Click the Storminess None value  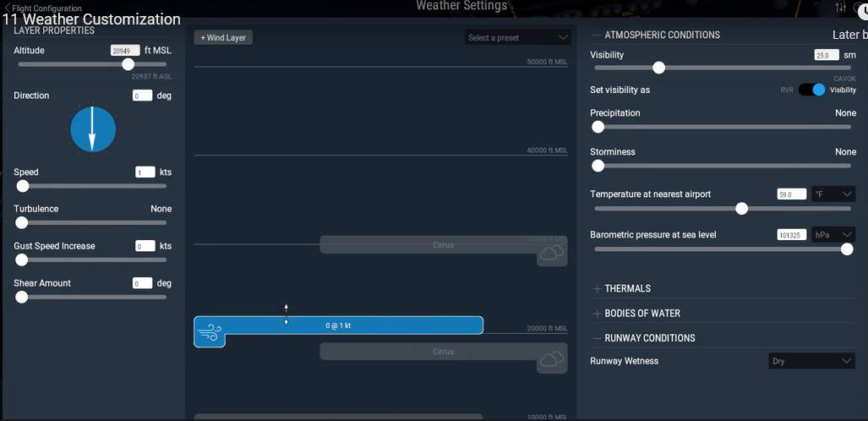point(845,152)
